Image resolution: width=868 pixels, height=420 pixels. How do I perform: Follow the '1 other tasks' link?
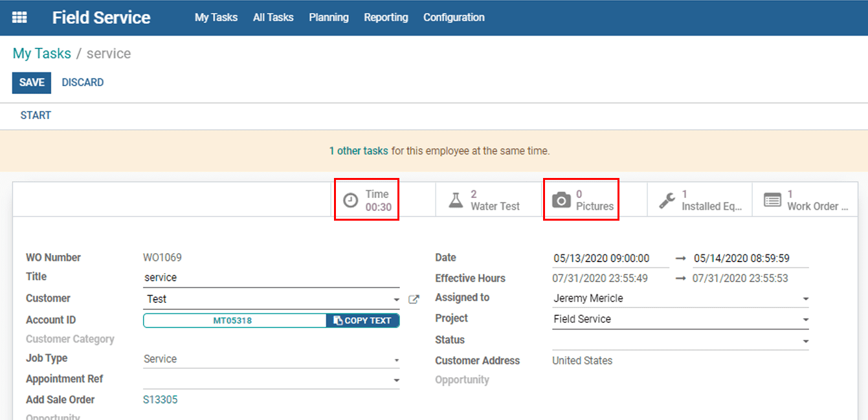(x=359, y=151)
